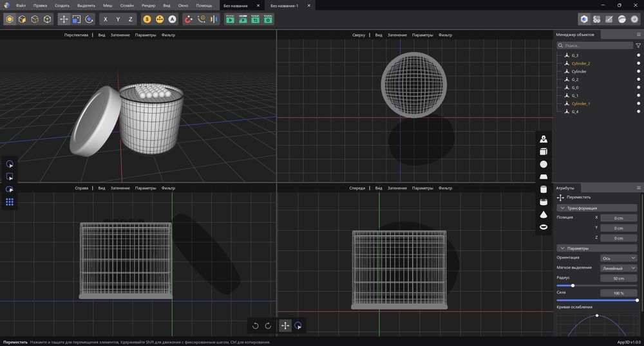
Task: Switch to sculpt sphere layout icon
Action: 622,19
